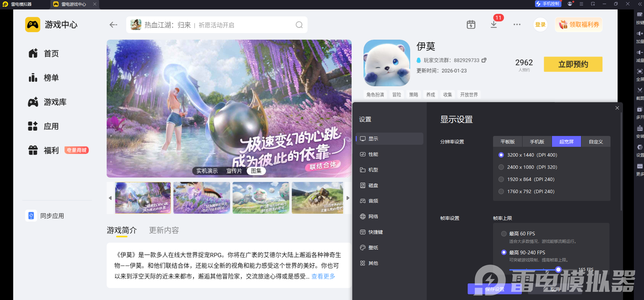Open the download manager with badge 11
The width and height of the screenshot is (644, 300).
point(494,24)
